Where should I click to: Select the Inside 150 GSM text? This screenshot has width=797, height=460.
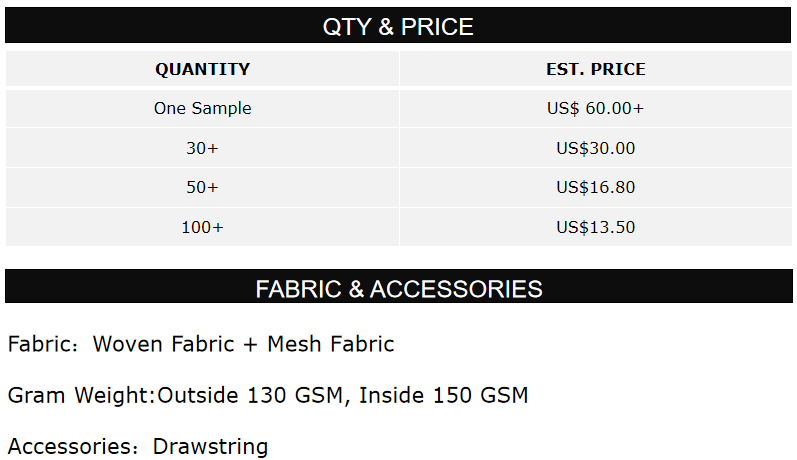(443, 395)
